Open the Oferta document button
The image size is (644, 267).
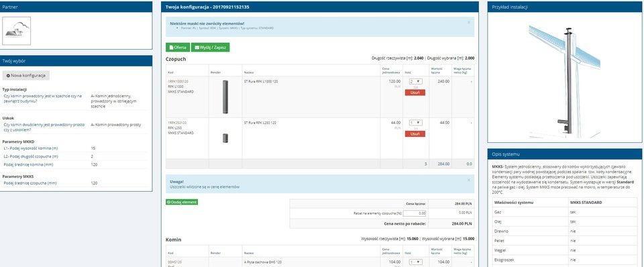(178, 47)
